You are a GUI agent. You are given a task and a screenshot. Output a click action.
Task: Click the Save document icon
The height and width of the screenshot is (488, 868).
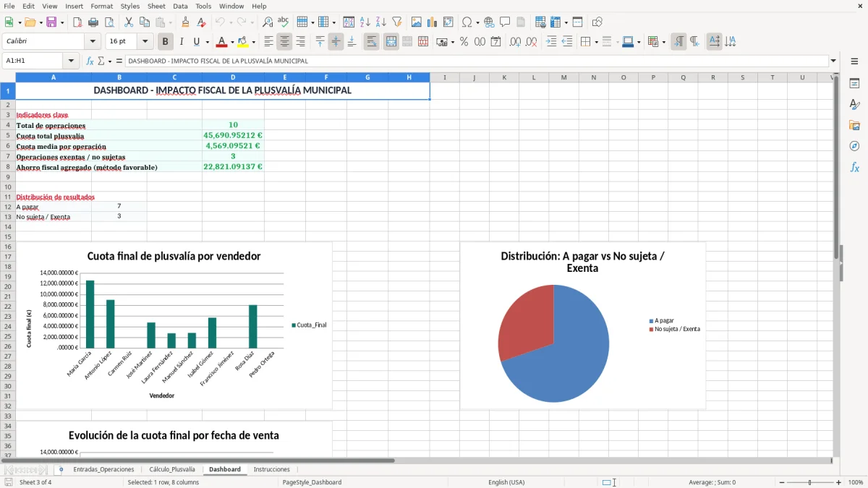51,22
